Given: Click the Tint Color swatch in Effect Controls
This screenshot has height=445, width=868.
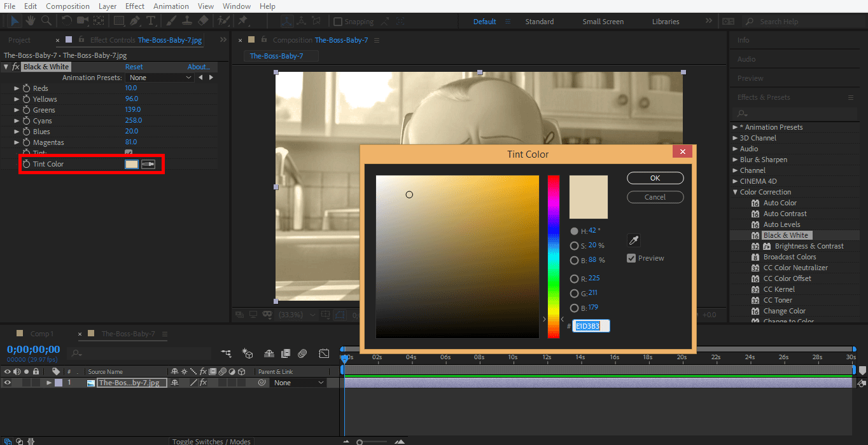Looking at the screenshot, I should 131,164.
